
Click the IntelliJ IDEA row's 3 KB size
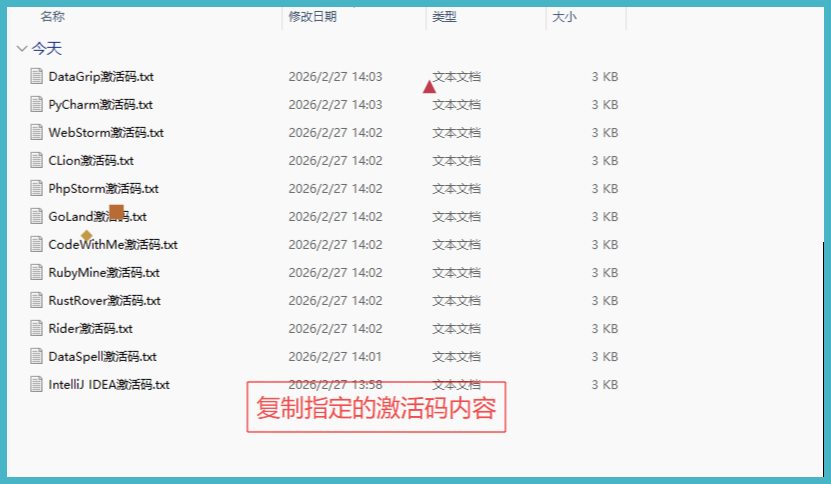click(x=605, y=384)
